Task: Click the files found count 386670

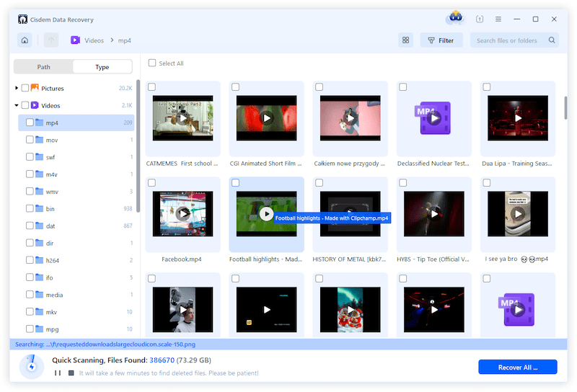Action: coord(162,360)
